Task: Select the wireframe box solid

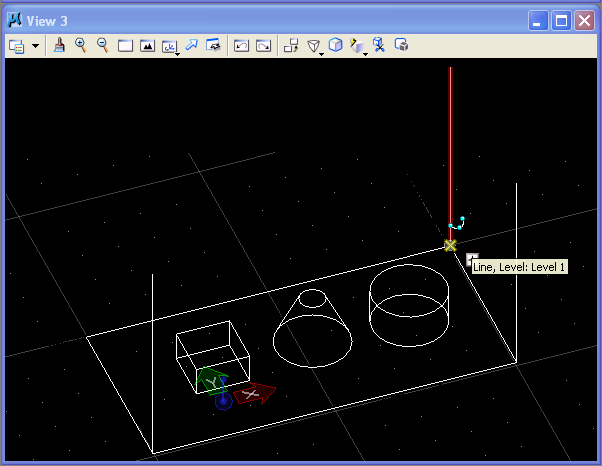Action: 213,357
